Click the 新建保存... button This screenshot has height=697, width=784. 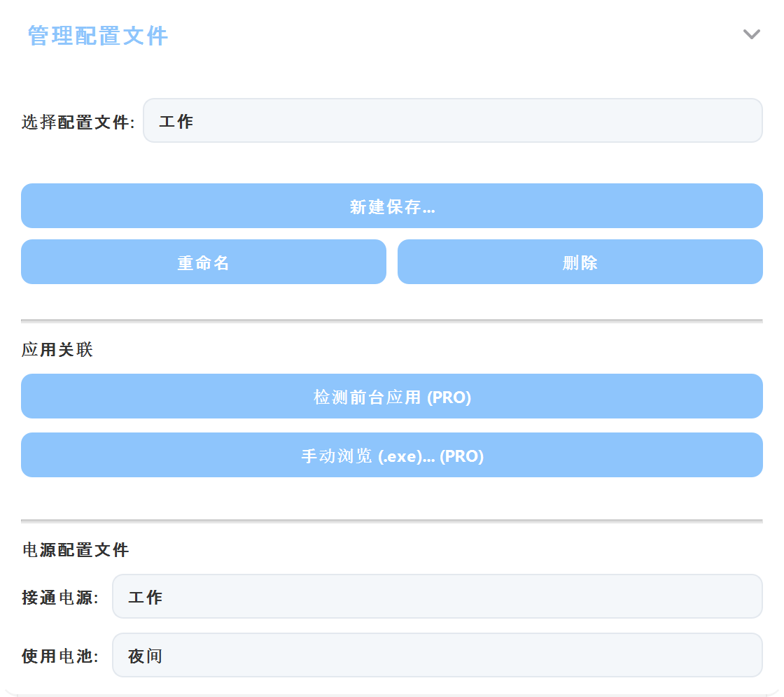(x=391, y=206)
